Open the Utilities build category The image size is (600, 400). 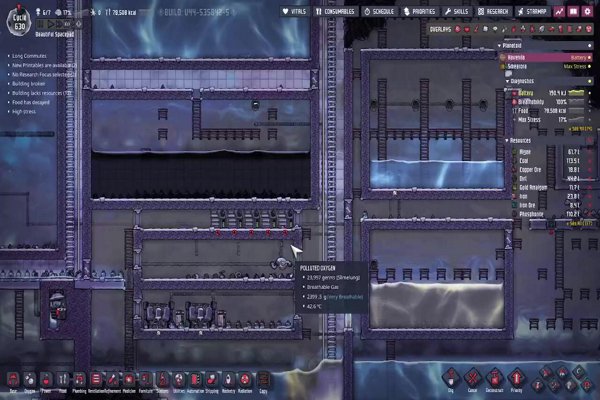(179, 380)
